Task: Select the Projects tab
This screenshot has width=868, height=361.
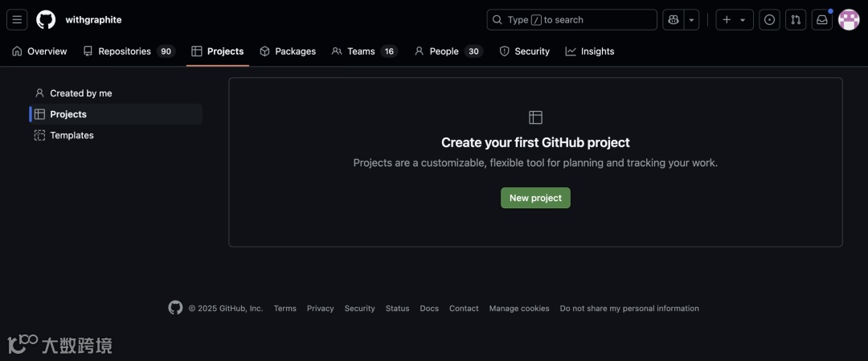Action: click(218, 51)
